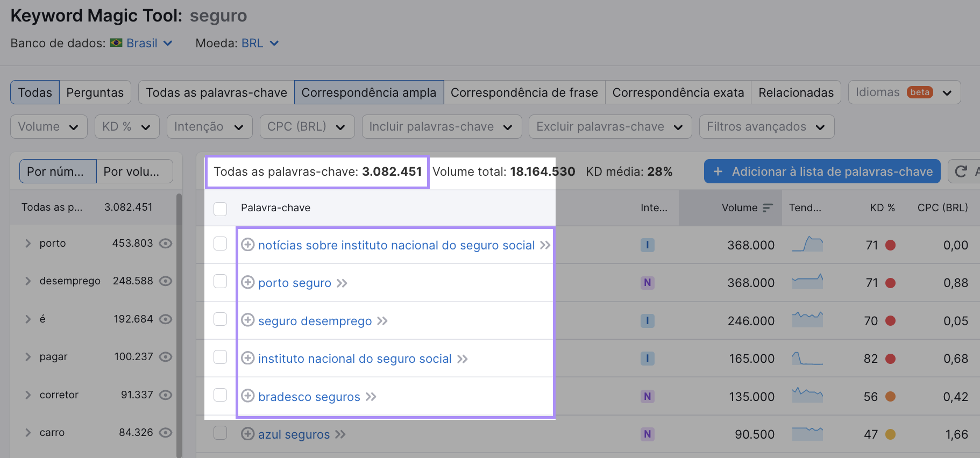Click the N intent badge for bradesco seguros
The height and width of the screenshot is (458, 980).
tap(648, 397)
